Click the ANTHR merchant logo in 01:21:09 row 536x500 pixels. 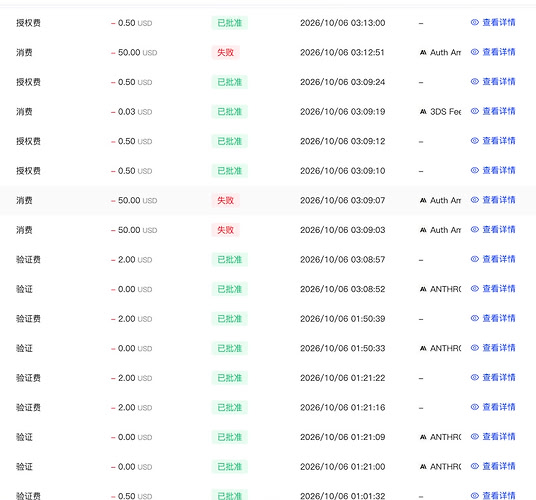(423, 437)
